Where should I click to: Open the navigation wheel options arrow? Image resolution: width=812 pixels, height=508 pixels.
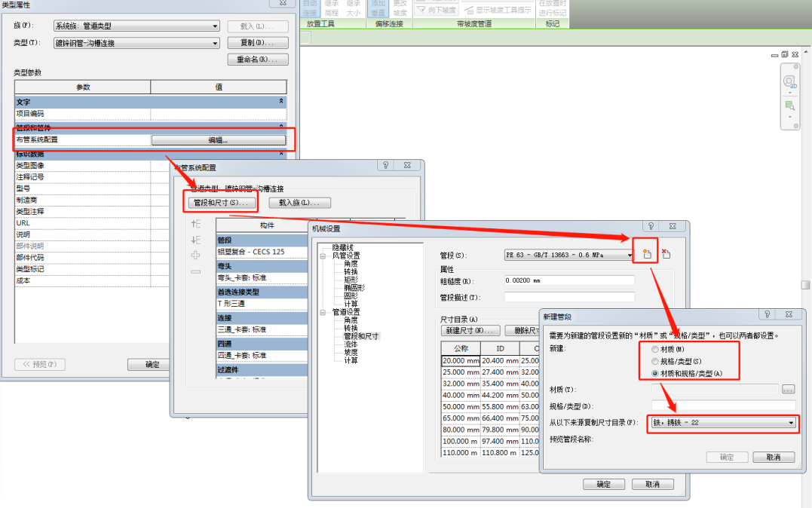click(789, 93)
